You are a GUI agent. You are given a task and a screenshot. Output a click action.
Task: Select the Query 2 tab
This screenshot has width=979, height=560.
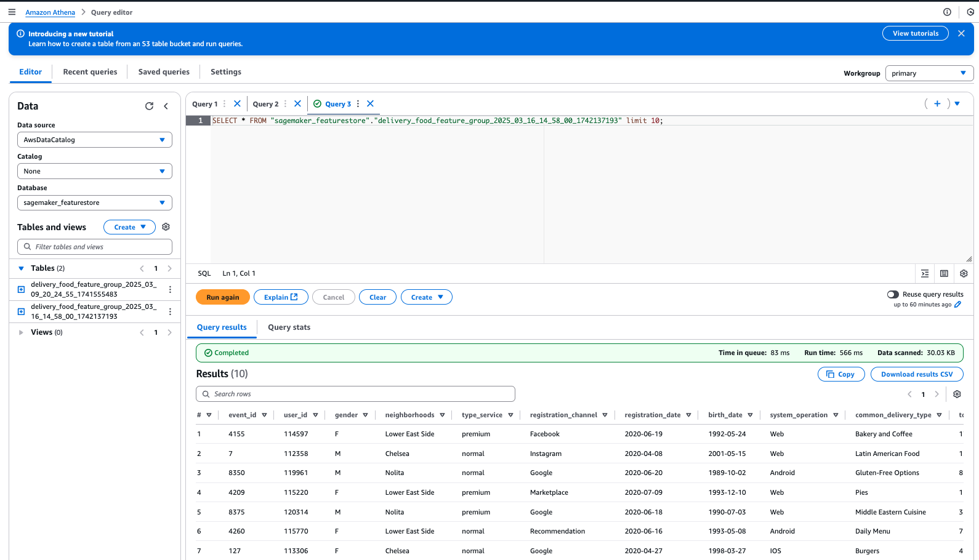point(265,104)
